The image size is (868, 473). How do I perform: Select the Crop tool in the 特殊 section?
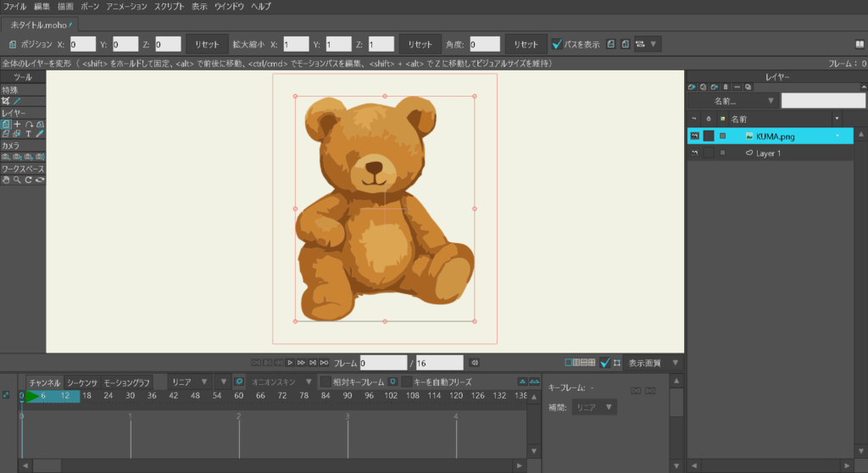(x=6, y=101)
